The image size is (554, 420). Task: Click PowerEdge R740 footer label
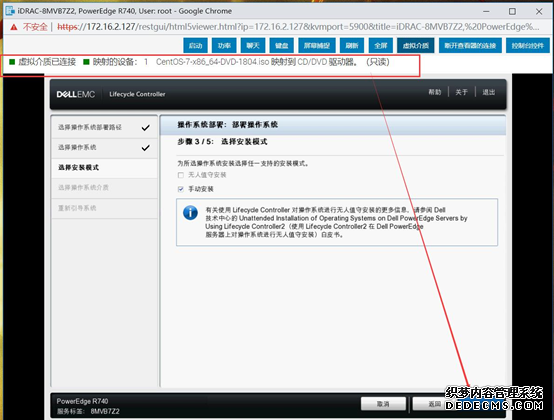point(82,401)
